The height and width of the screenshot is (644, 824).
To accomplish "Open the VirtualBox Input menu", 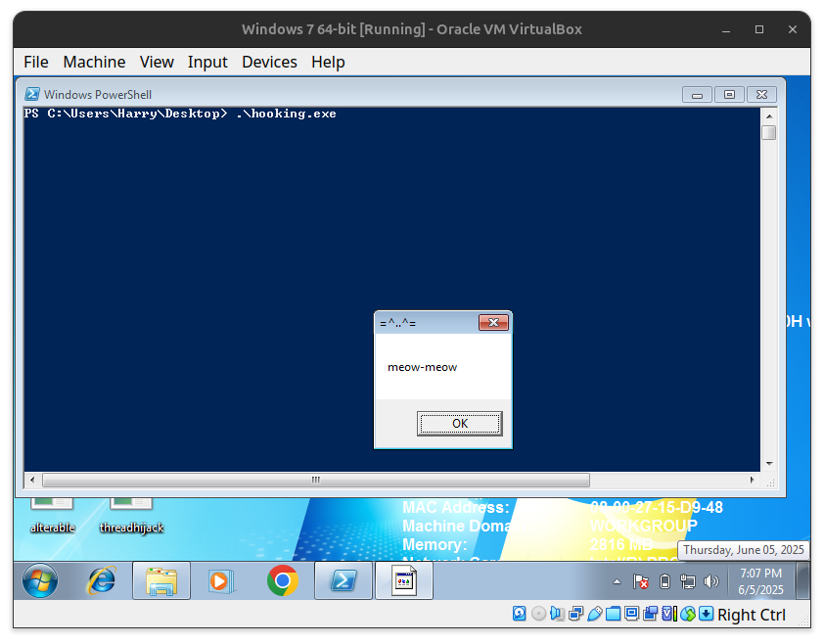I will 207,62.
